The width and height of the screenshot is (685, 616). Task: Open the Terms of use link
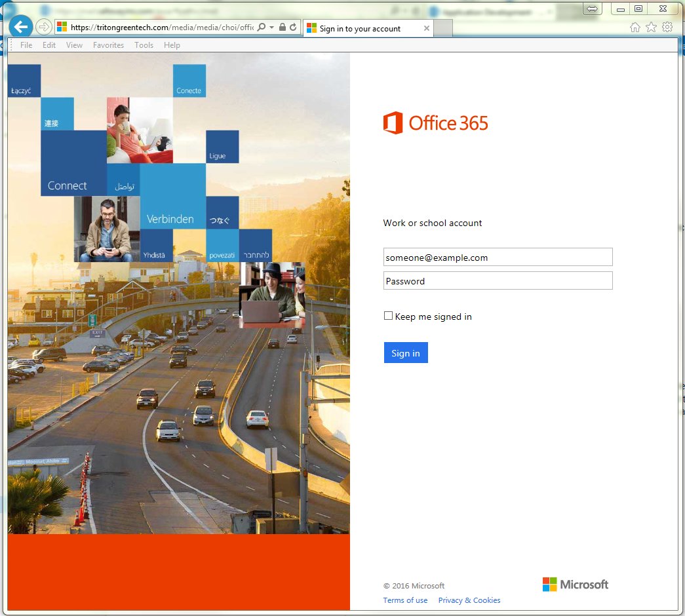point(405,600)
